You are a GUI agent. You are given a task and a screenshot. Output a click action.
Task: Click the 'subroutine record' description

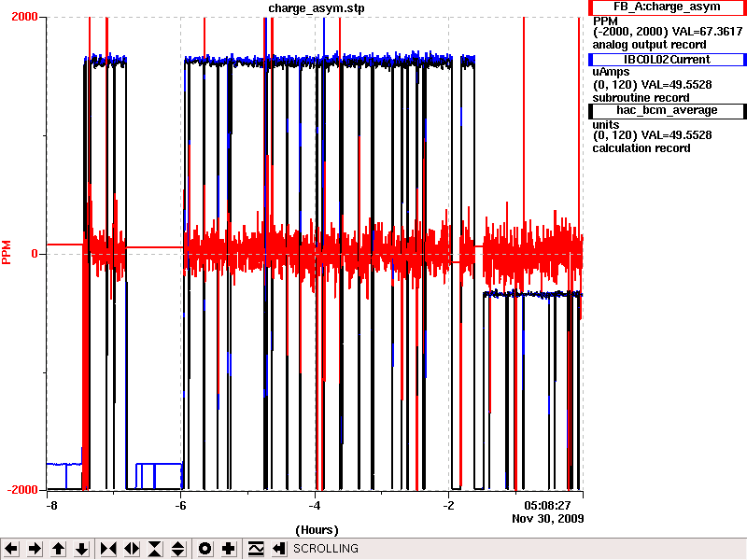tap(641, 98)
